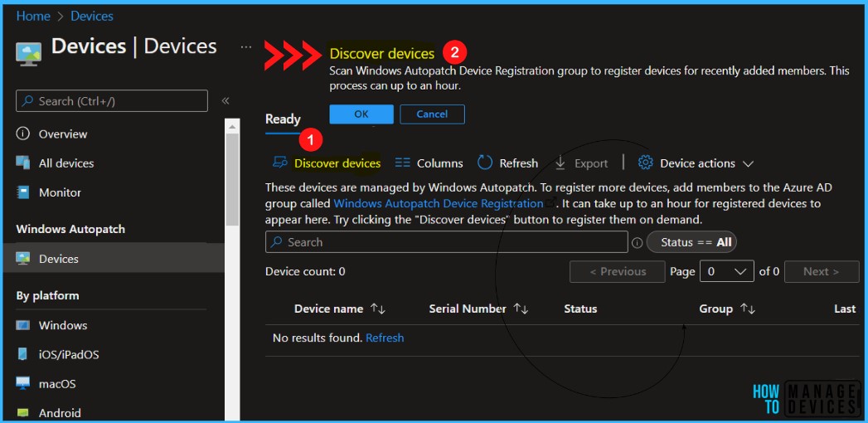Viewport: 868px width, 423px height.
Task: Open Windows platform entry
Action: [x=62, y=325]
